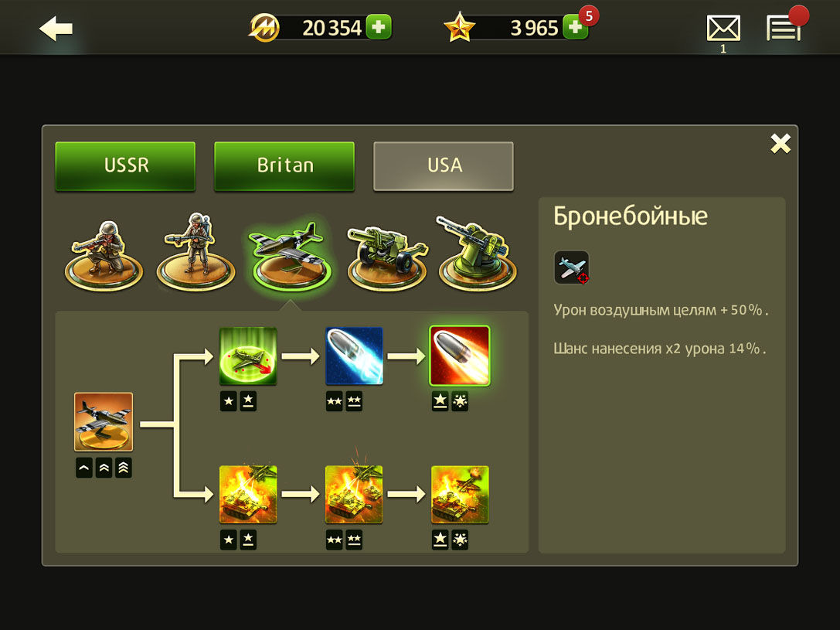840x630 pixels.
Task: Open the mail envelope inbox
Action: coord(723,29)
